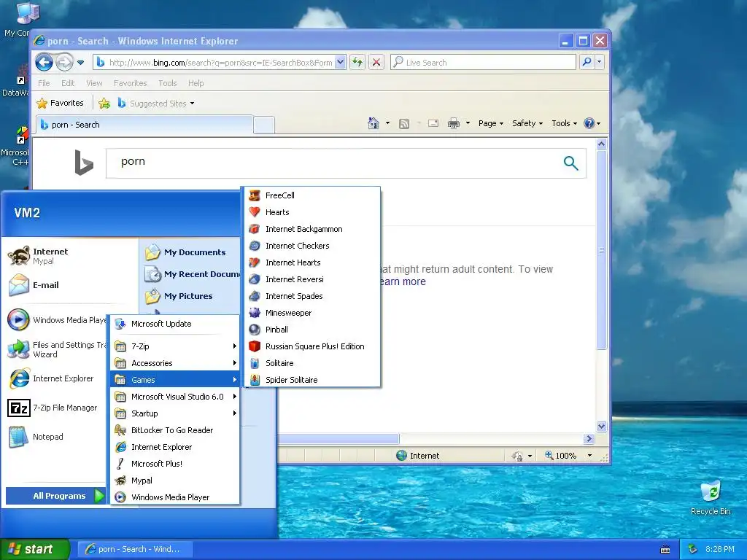Open Recycle Bin on desktop
Image resolution: width=747 pixels, height=560 pixels.
click(x=711, y=497)
